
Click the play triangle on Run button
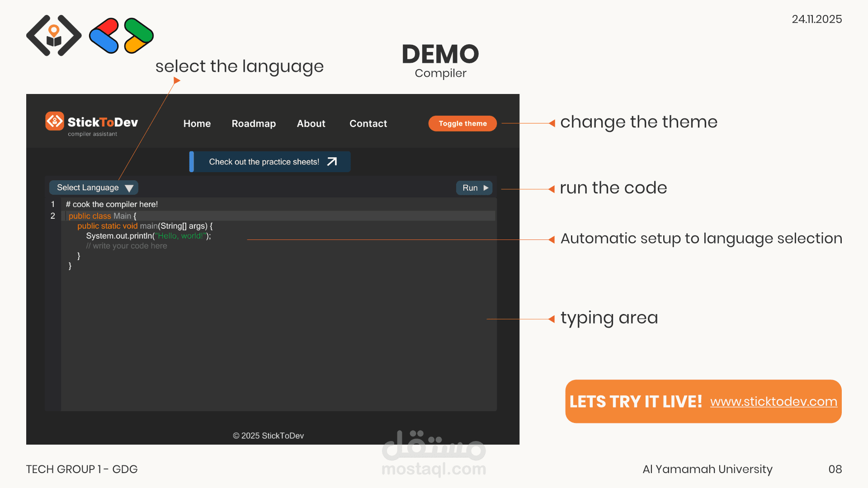coord(486,188)
